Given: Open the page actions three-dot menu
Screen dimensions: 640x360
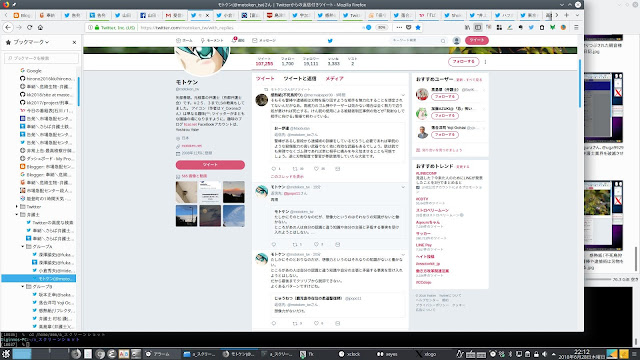Looking at the screenshot, I should (x=399, y=27).
